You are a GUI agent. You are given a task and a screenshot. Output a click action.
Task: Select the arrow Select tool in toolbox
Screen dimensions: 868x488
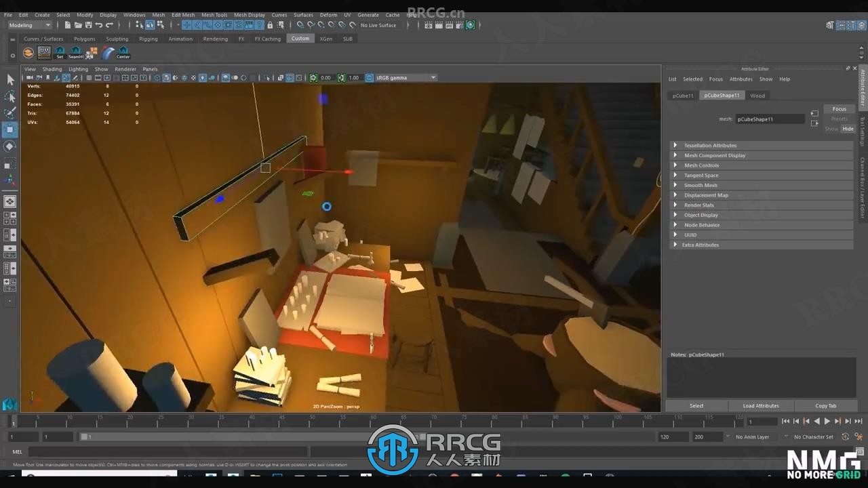click(x=10, y=80)
